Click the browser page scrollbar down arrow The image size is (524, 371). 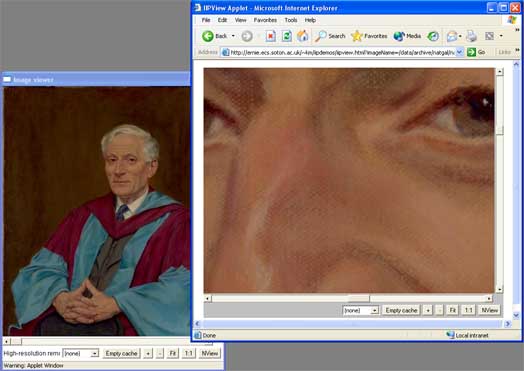point(516,316)
